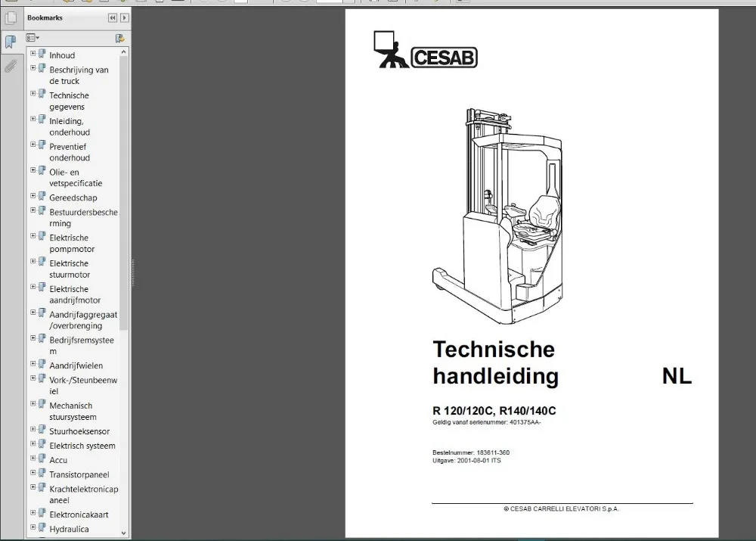Select Transistorpaneel bookmark

click(79, 475)
